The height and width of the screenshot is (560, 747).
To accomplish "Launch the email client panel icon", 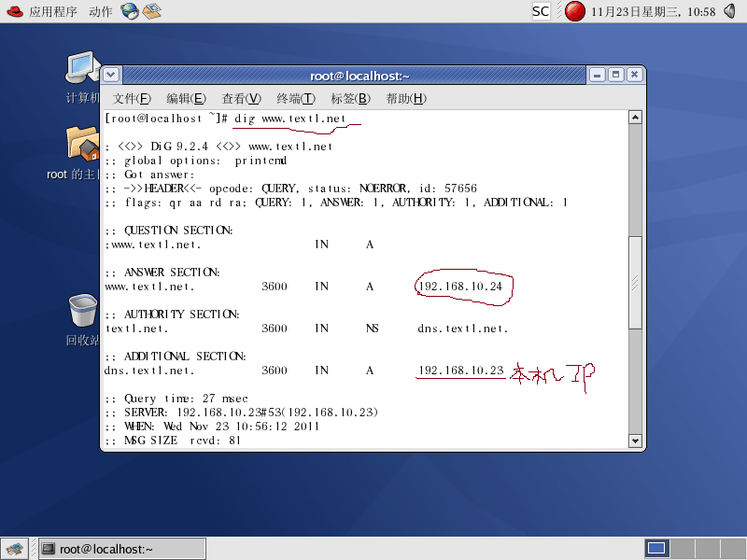I will [151, 11].
